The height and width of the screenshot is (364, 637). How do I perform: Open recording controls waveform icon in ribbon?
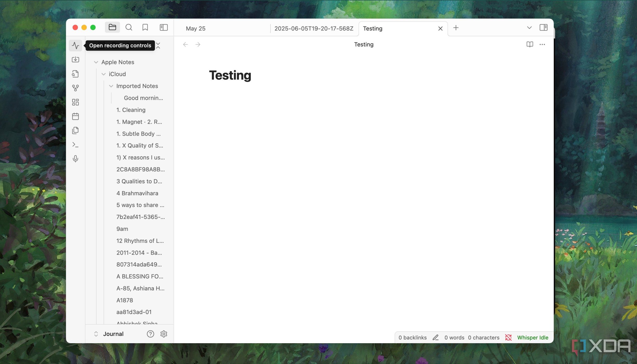click(x=75, y=45)
